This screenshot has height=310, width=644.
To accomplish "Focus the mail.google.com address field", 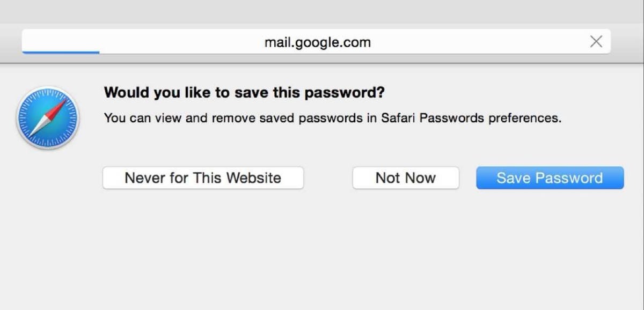I will pos(316,42).
